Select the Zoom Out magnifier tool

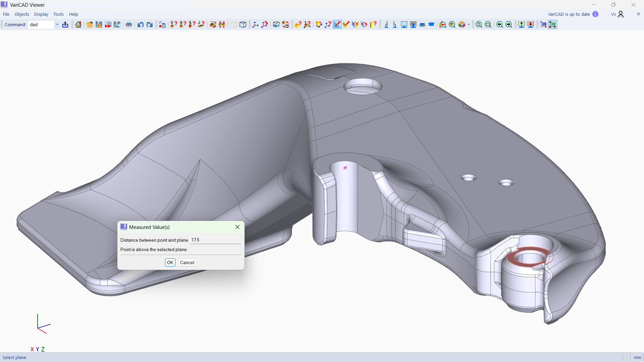pos(488,24)
